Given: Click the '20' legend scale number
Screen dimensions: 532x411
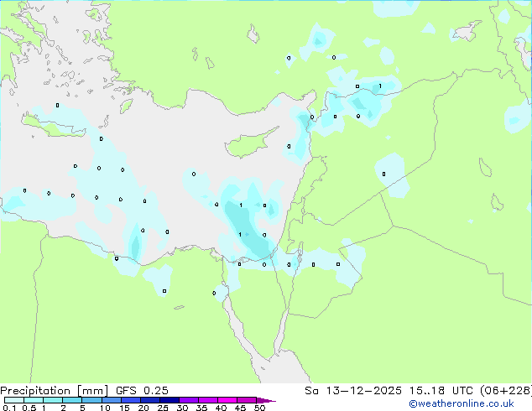Looking at the screenshot, I should pyautogui.click(x=143, y=408).
